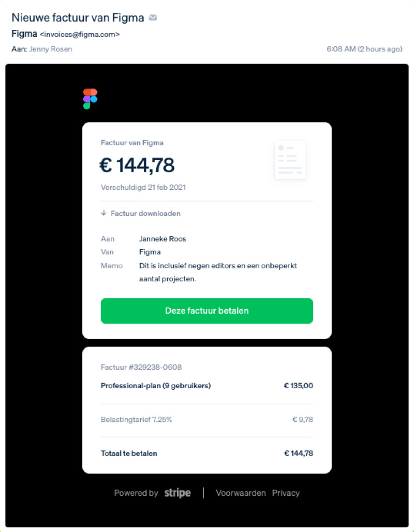414x532 pixels.
Task: Click the download arrow icon
Action: click(104, 213)
